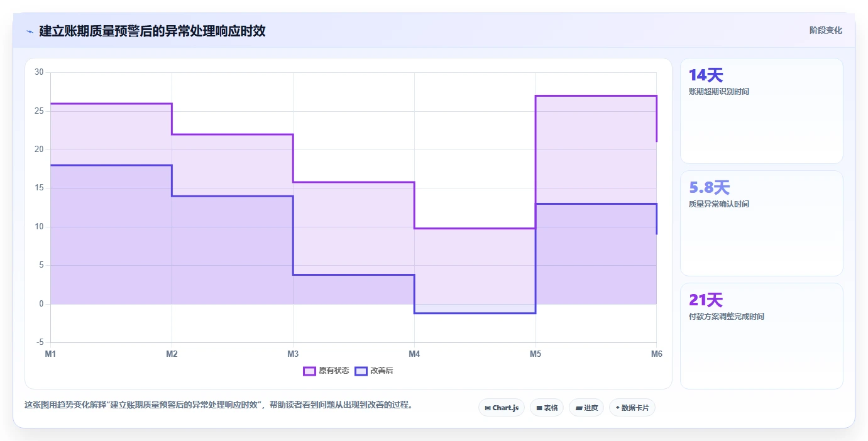Click the y-axis value 30

[x=39, y=72]
